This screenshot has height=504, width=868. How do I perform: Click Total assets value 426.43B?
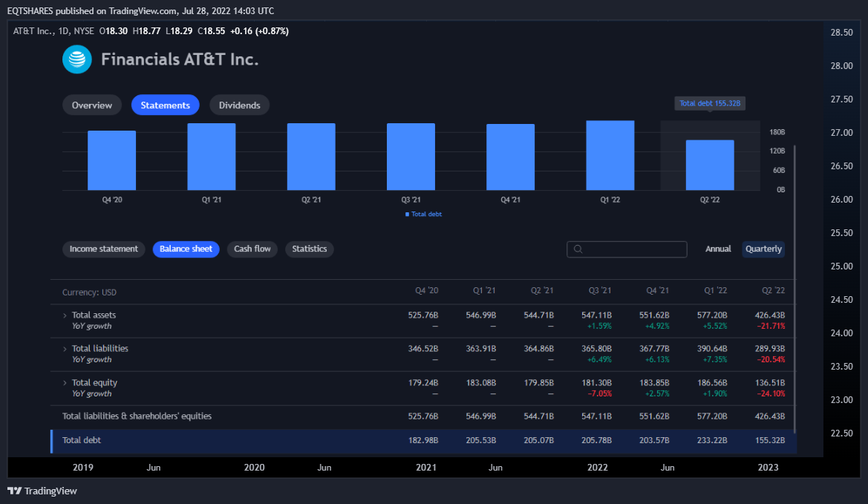pyautogui.click(x=769, y=315)
